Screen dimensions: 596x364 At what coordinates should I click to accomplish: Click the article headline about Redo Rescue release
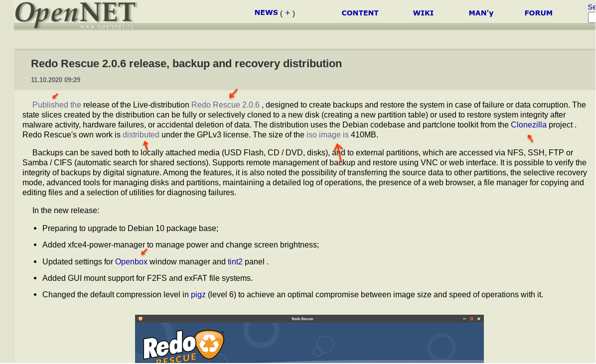pyautogui.click(x=186, y=64)
